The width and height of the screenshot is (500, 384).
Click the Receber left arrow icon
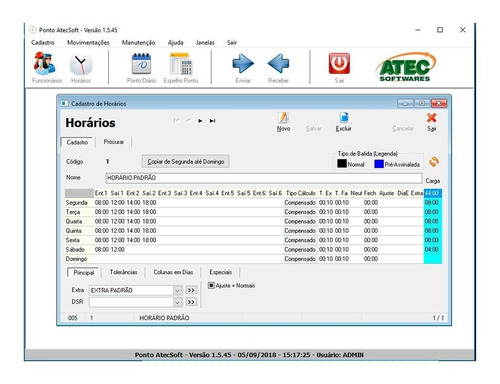point(278,63)
